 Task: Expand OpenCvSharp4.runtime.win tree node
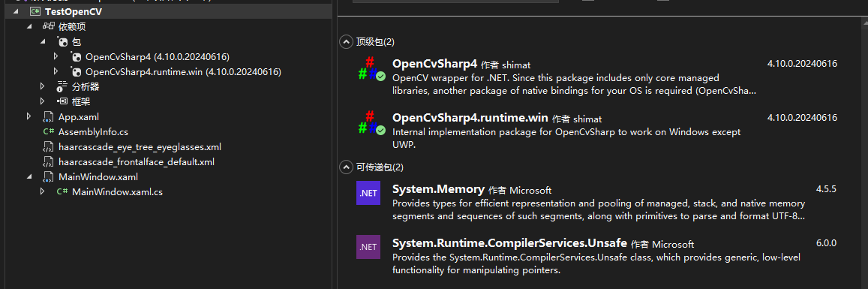(56, 71)
